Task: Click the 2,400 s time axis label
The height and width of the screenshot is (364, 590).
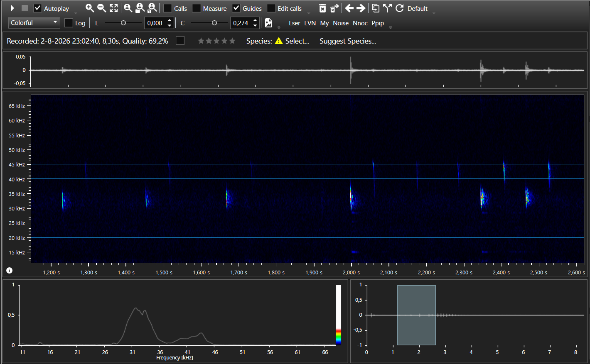Action: click(501, 272)
